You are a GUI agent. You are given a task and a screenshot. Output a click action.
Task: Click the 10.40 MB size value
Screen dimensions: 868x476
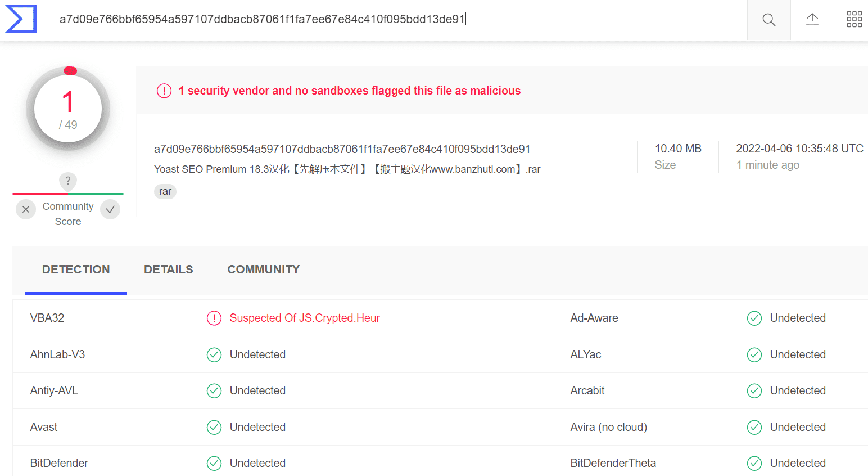tap(678, 149)
